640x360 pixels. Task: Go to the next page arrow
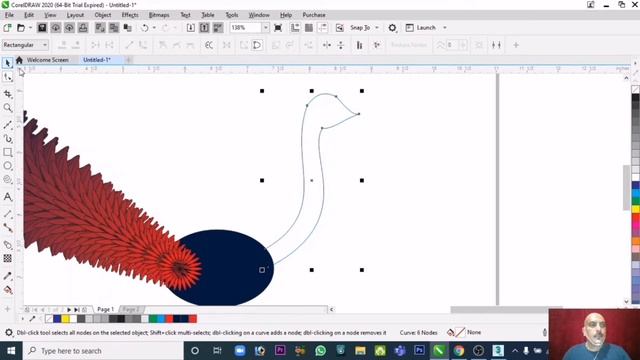pyautogui.click(x=69, y=310)
